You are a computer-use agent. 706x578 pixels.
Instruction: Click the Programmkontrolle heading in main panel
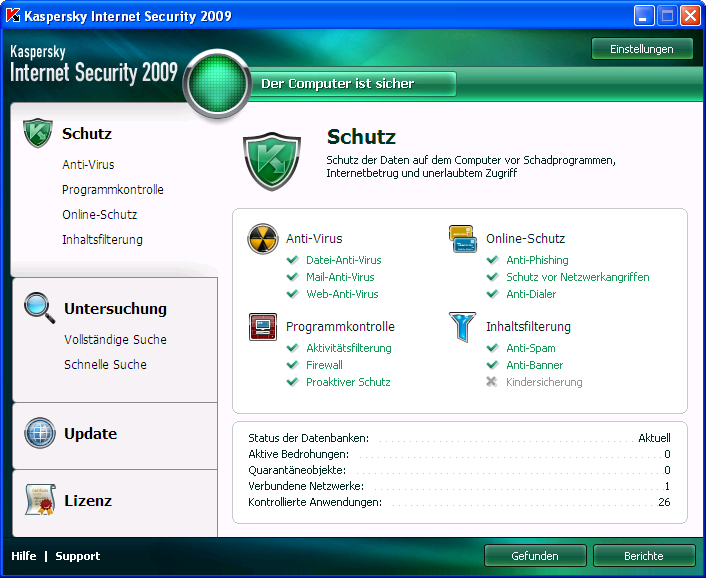(x=340, y=327)
